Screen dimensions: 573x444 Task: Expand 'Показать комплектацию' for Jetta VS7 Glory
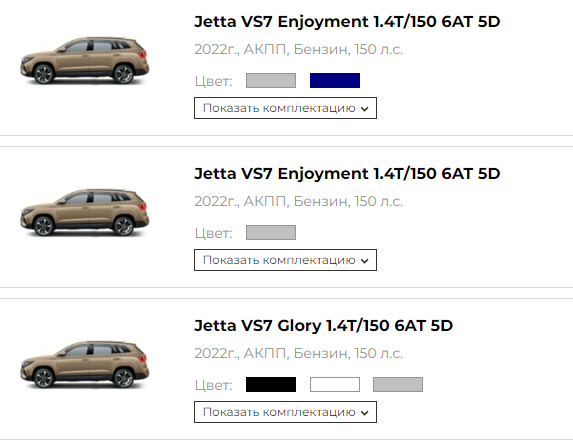click(x=285, y=412)
